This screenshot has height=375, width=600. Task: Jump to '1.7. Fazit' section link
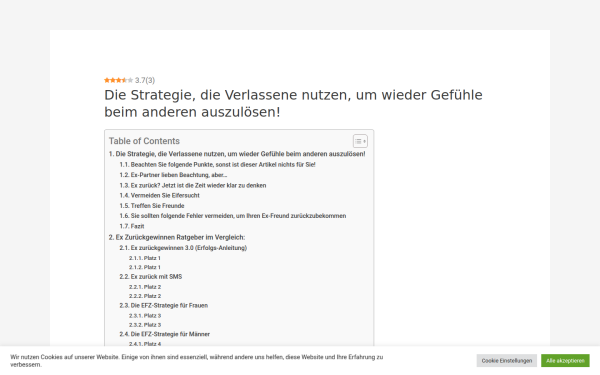132,226
